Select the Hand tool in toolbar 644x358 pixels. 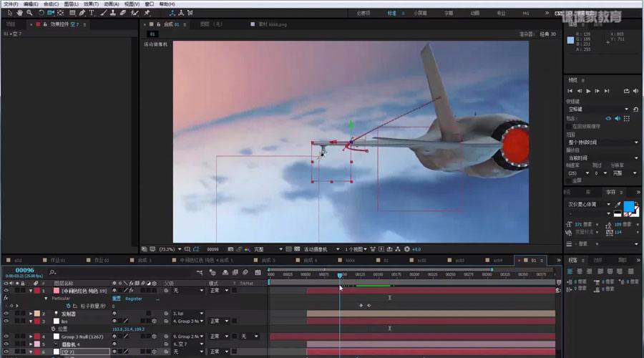pos(20,12)
